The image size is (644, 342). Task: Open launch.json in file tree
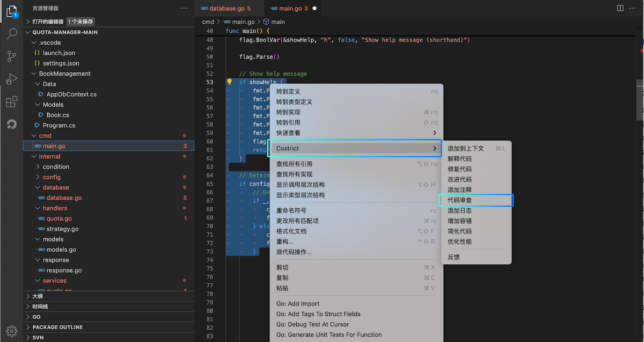(x=58, y=53)
